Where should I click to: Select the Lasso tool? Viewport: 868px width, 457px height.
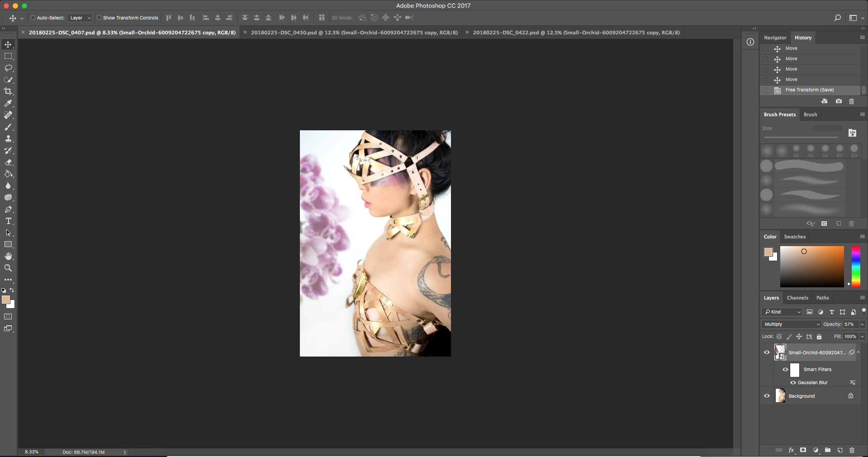[8, 68]
